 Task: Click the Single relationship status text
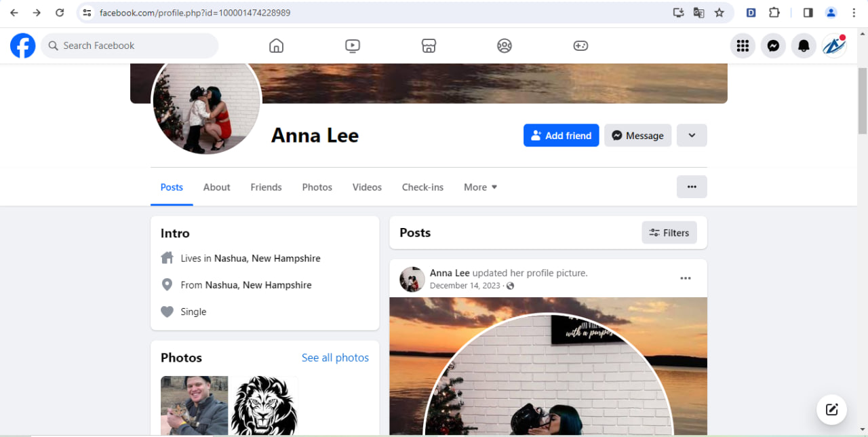point(193,311)
